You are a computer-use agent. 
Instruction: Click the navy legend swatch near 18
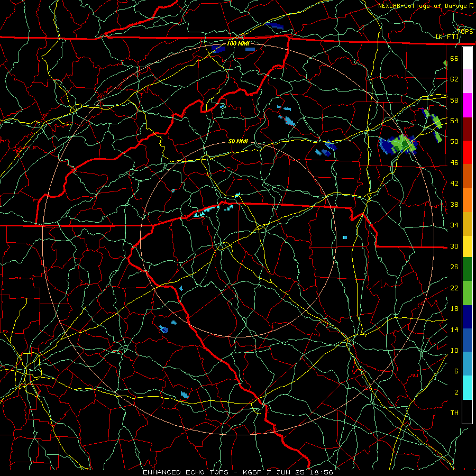coord(467,317)
